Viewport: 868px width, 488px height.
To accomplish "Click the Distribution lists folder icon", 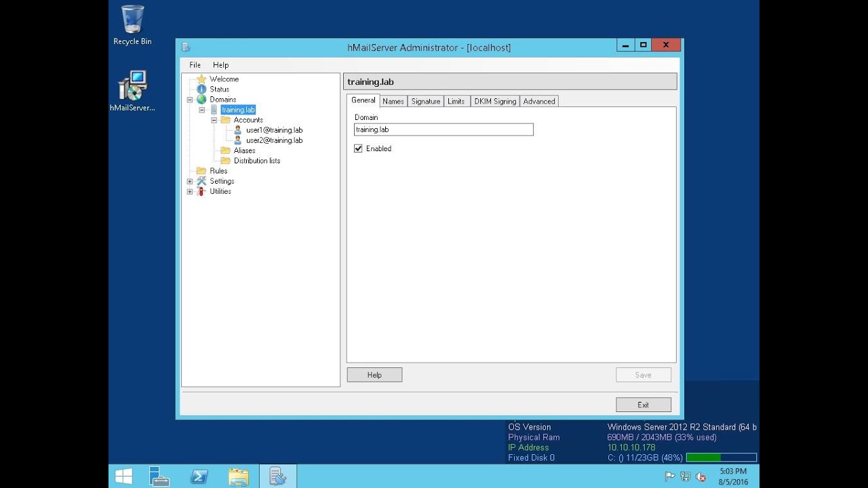I will (x=226, y=161).
